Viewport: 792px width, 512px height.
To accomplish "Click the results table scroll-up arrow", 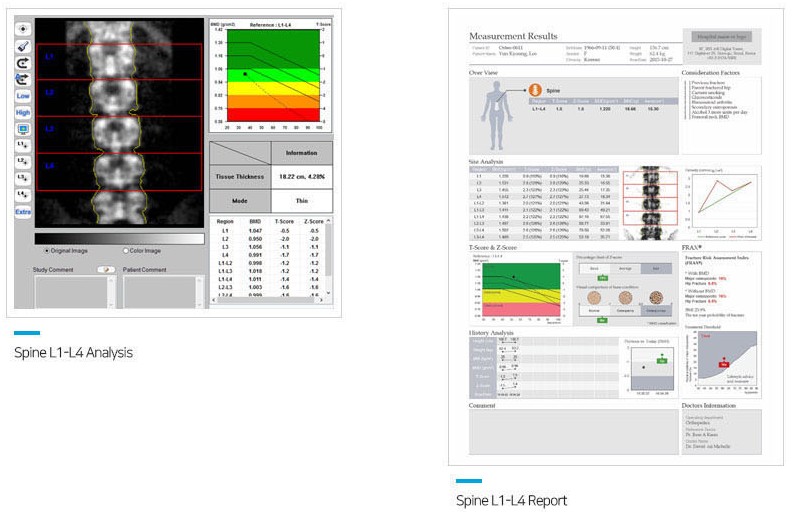I will point(329,221).
